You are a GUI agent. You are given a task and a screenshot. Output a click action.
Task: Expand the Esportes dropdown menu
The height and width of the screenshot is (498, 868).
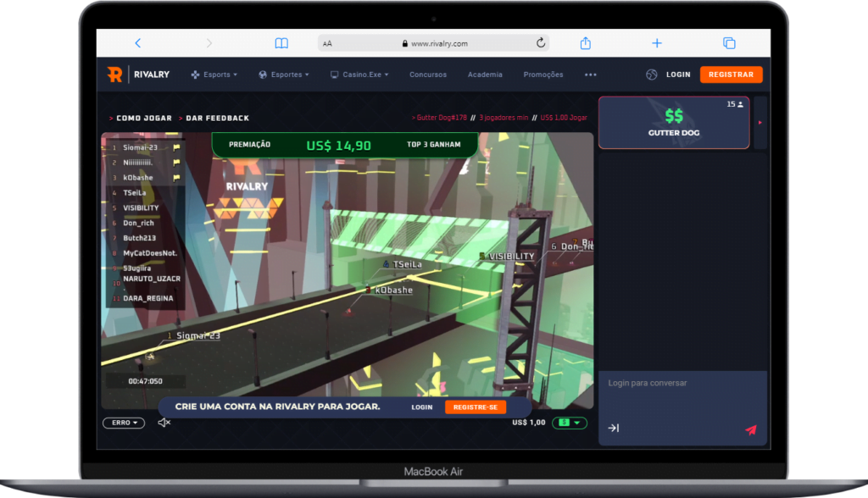(x=283, y=75)
